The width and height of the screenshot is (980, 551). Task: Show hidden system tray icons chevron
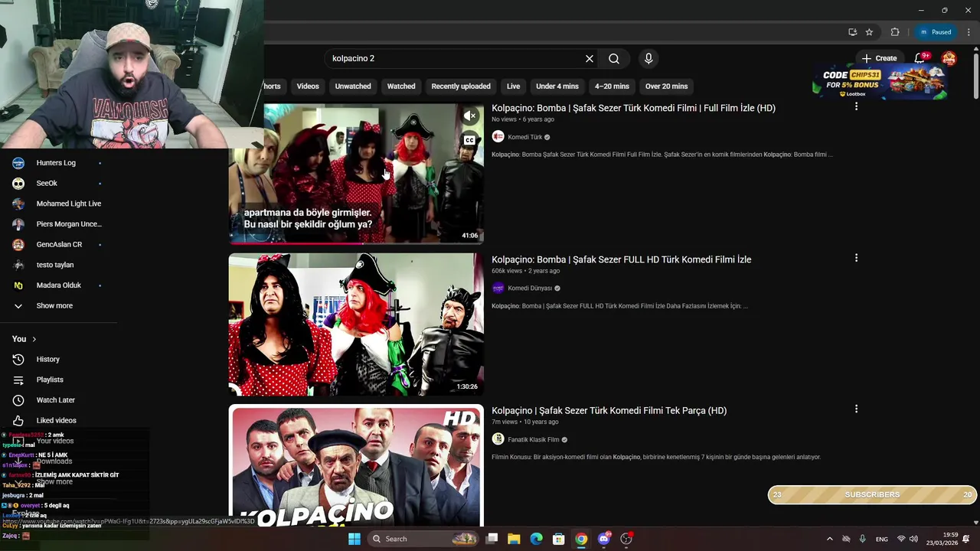click(x=829, y=539)
